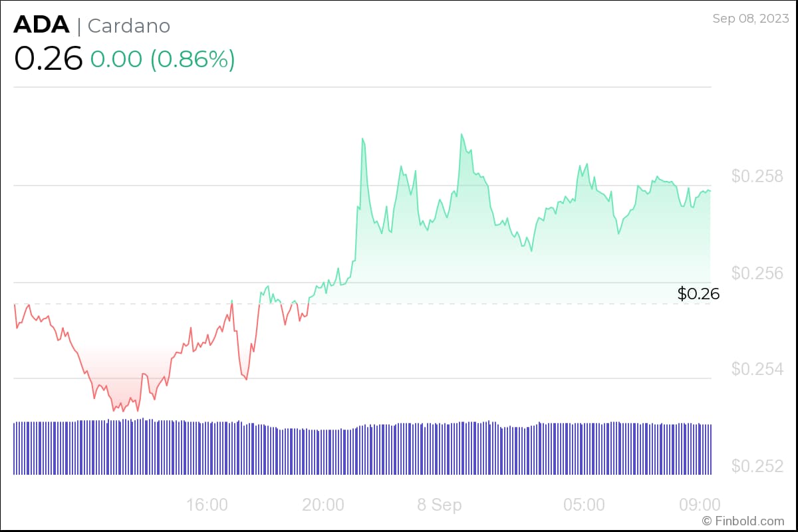798x532 pixels.
Task: Click the dashed reference price line
Action: (x=465, y=304)
